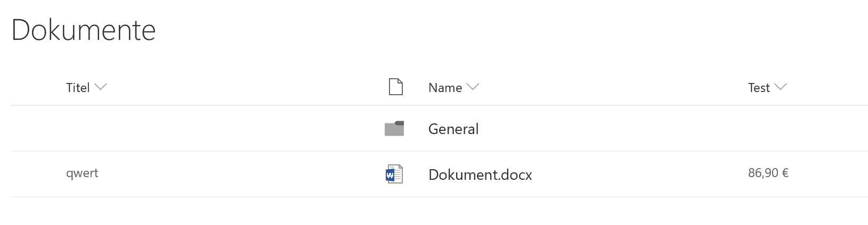Select the 86,90 € value cell
The height and width of the screenshot is (225, 868).
point(768,173)
